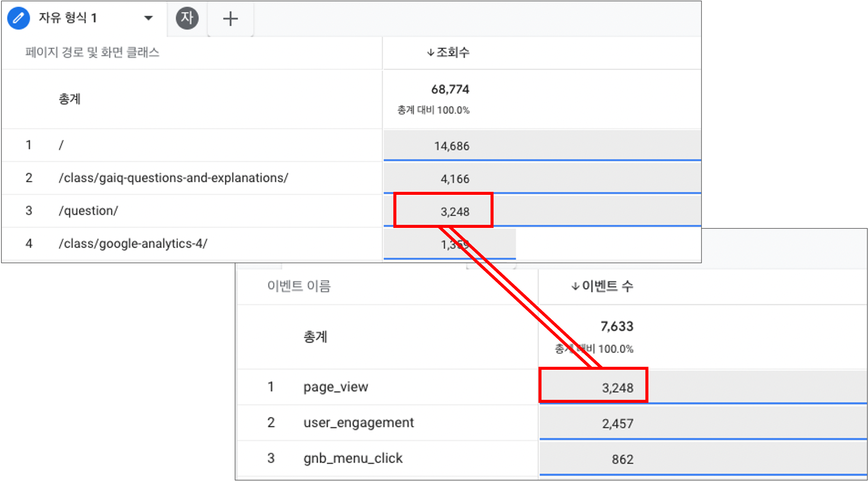Select the user_engagement event name

359,423
